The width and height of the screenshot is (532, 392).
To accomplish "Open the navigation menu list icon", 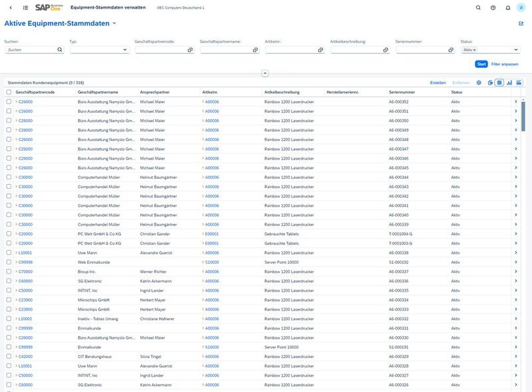I will pyautogui.click(x=25, y=8).
